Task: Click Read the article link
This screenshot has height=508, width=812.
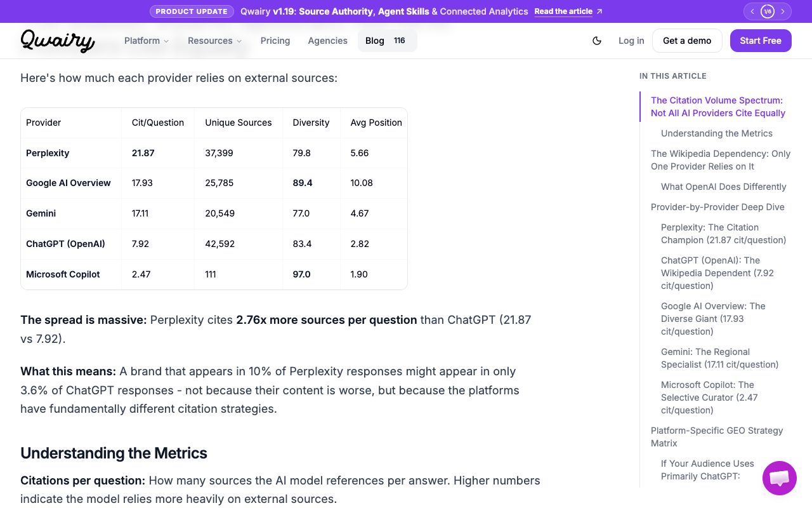Action: 568,11
